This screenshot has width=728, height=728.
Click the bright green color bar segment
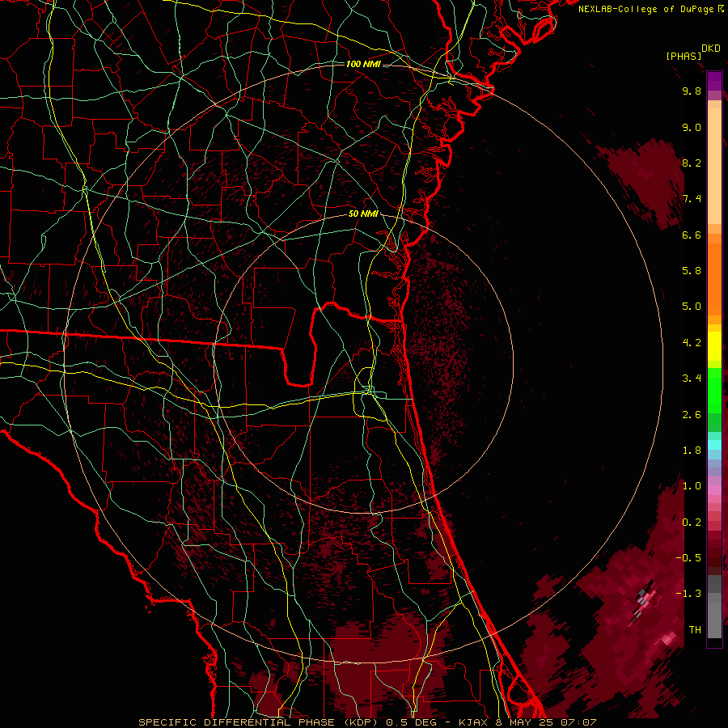[714, 390]
